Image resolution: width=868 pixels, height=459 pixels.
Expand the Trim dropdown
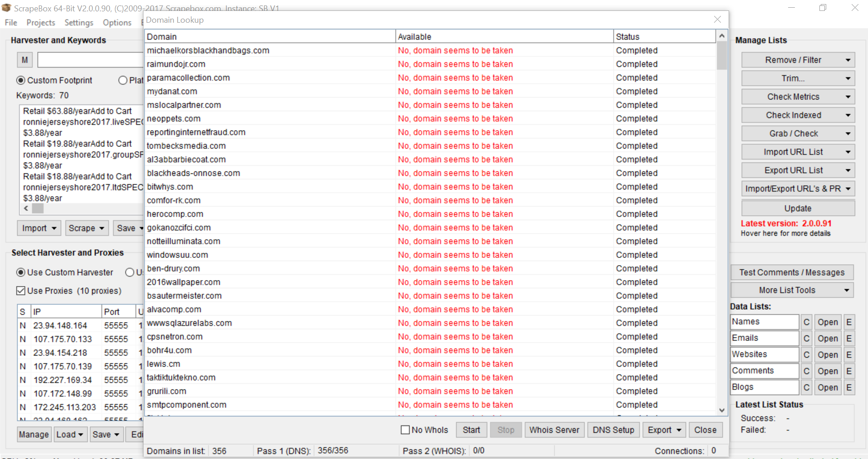(x=798, y=79)
